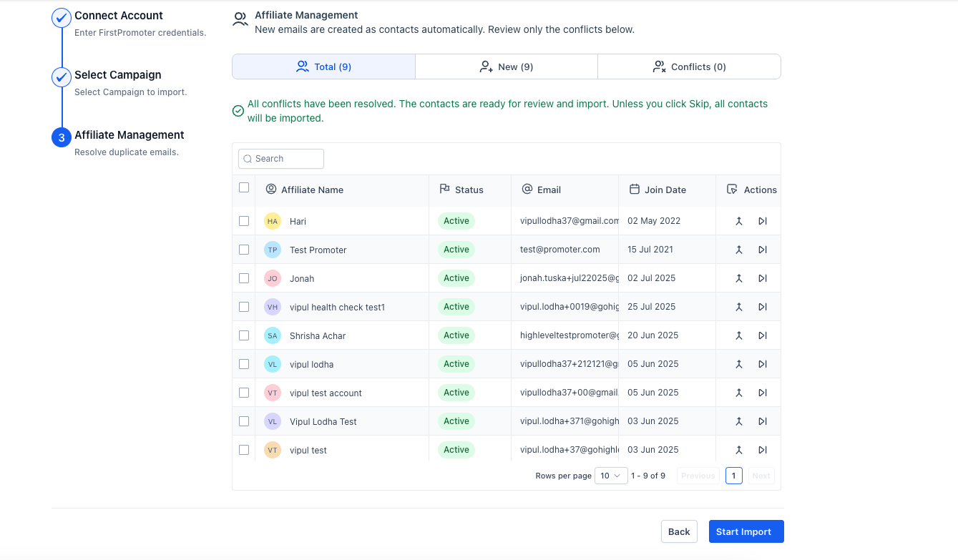Click skip icon on vipul health check test1
Screen dimensions: 958x560
click(x=763, y=307)
